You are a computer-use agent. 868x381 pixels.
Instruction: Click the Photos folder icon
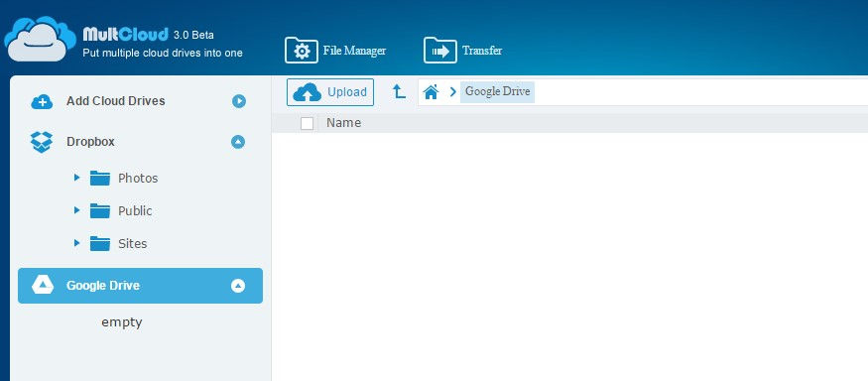100,179
